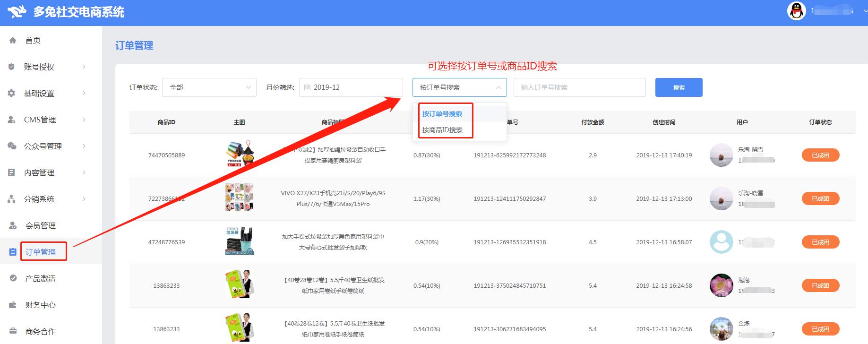Viewport: 868px width, 344px height.
Task: Click black garbage bag thumbnail for product 47248776539
Action: [240, 241]
